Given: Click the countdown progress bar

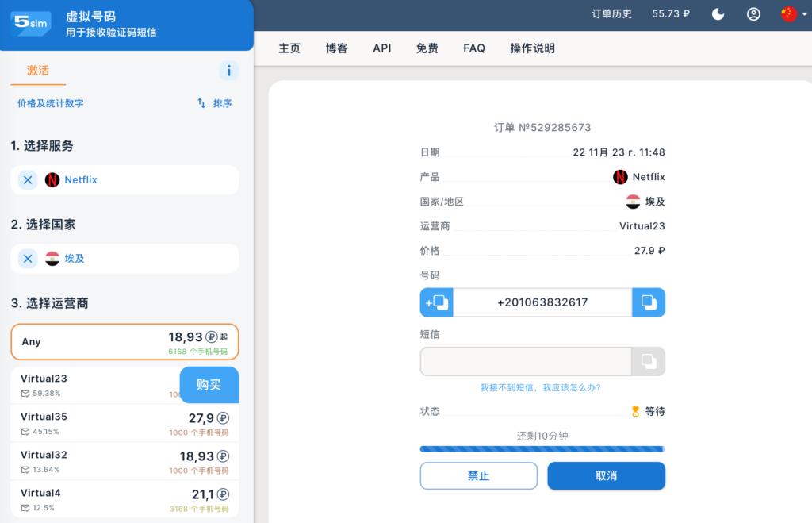Looking at the screenshot, I should pyautogui.click(x=542, y=449).
